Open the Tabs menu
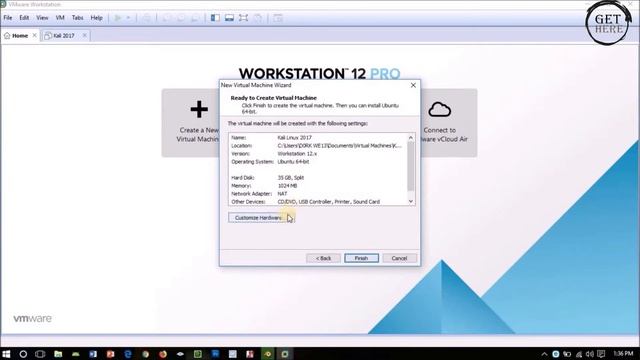This screenshot has width=640, height=360. click(78, 18)
